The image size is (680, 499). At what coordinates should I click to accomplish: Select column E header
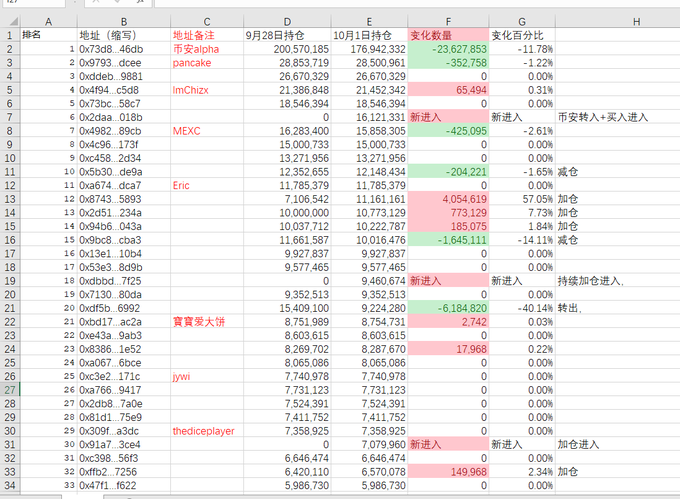point(369,21)
